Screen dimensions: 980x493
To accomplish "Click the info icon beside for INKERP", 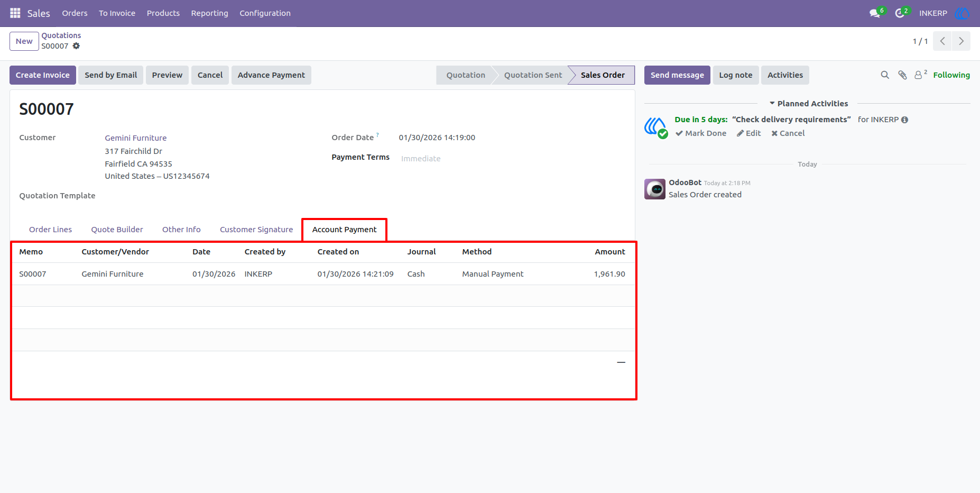I will click(904, 120).
